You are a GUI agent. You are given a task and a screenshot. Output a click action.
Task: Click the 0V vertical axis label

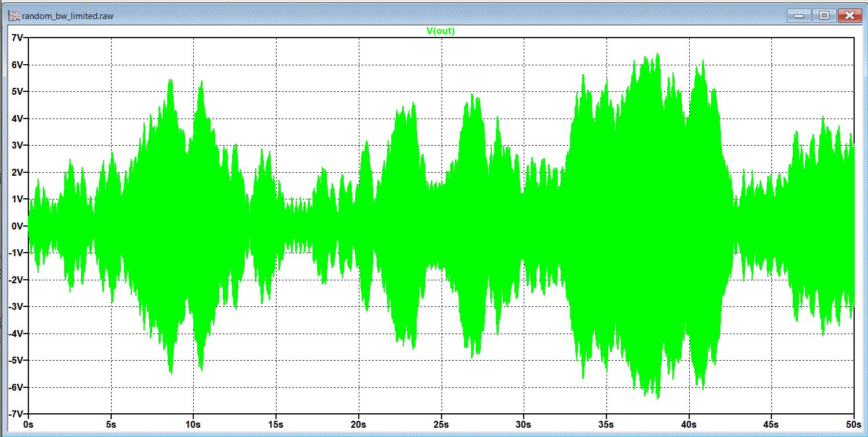[16, 226]
